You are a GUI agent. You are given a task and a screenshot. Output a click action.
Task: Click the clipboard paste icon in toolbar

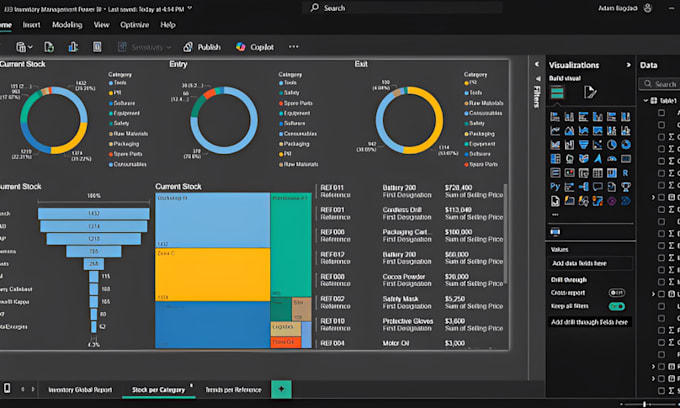(21, 47)
